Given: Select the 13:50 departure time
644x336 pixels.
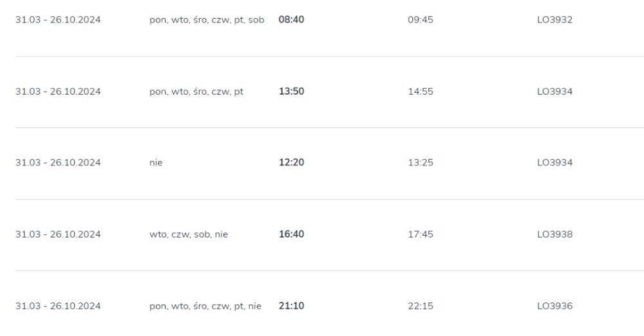Looking at the screenshot, I should tap(291, 91).
